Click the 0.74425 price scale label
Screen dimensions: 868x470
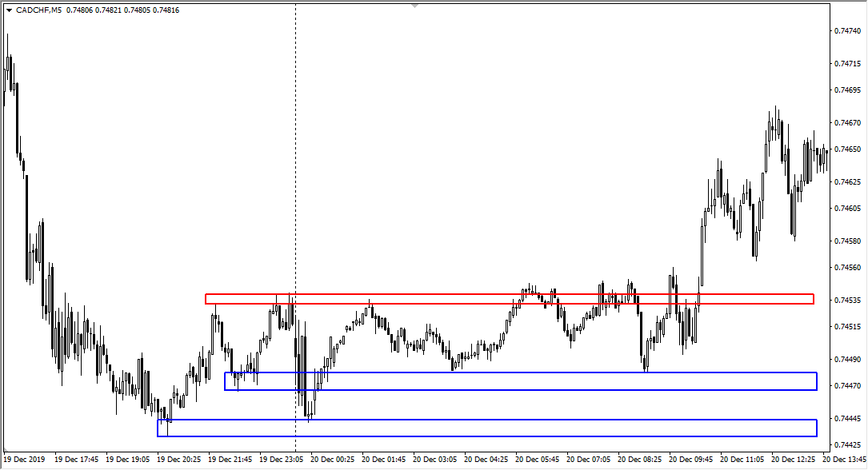pyautogui.click(x=847, y=445)
